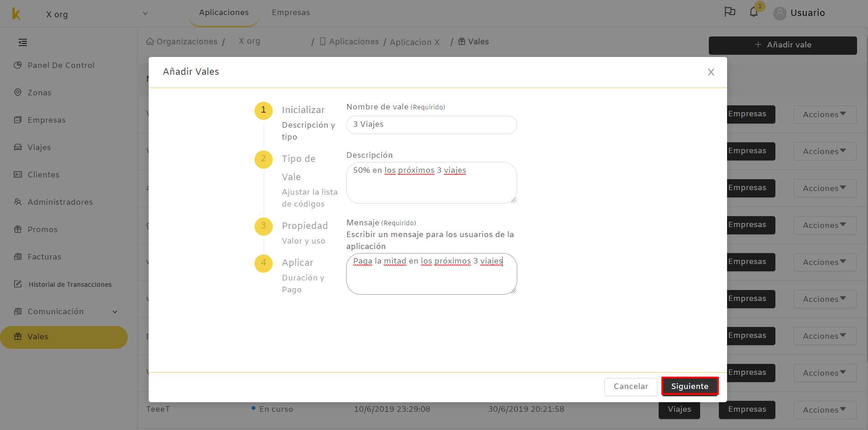This screenshot has height=430, width=868.
Task: Go to Aplicacion X breadcrumb link
Action: [415, 42]
